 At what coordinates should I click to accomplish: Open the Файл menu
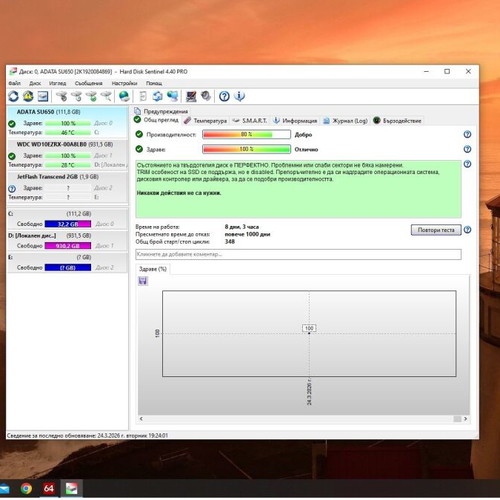pyautogui.click(x=15, y=83)
